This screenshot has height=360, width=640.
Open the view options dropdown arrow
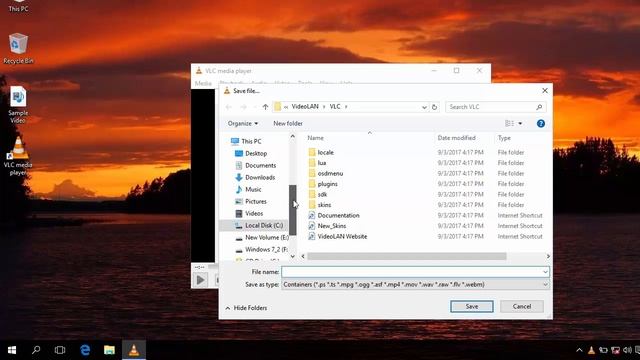520,123
